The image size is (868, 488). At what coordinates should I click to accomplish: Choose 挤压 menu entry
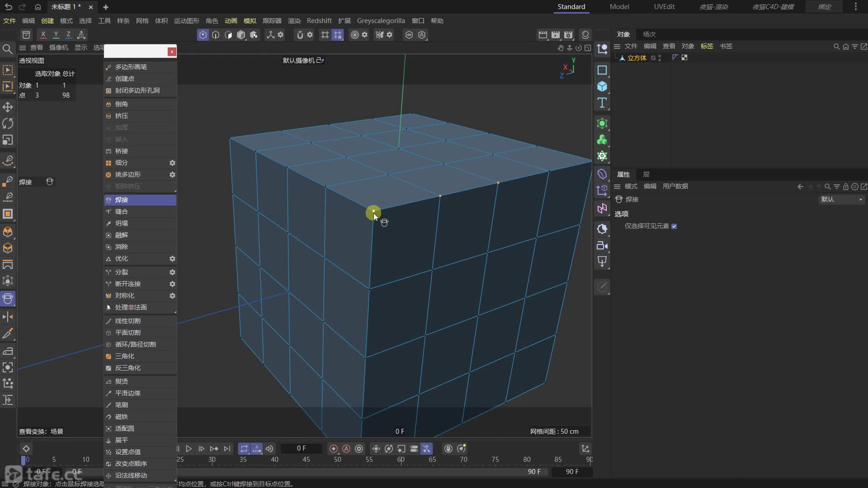point(140,116)
